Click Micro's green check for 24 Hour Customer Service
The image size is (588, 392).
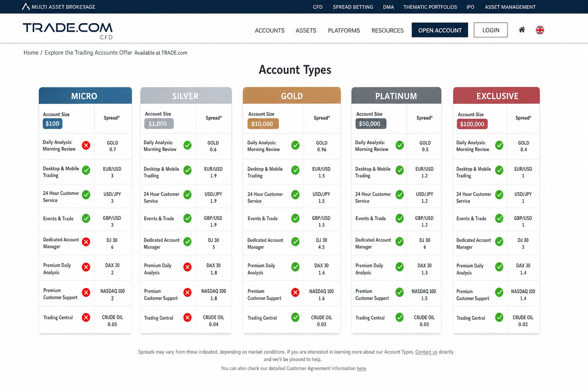(86, 194)
